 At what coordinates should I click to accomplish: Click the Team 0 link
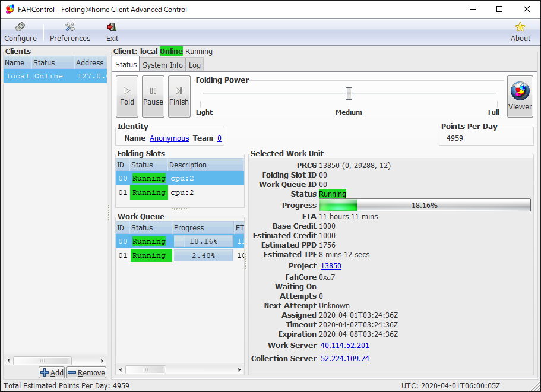tap(220, 138)
